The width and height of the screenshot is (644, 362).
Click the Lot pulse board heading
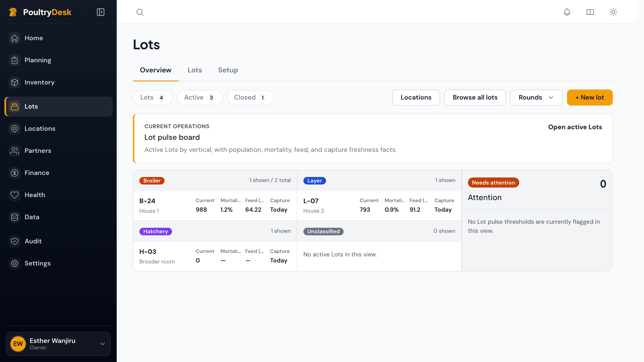(172, 137)
